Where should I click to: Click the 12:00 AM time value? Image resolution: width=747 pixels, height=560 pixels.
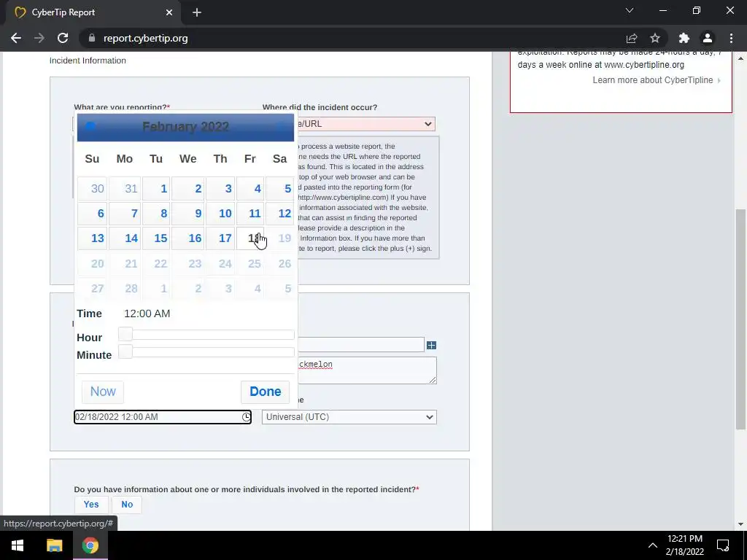pos(147,314)
